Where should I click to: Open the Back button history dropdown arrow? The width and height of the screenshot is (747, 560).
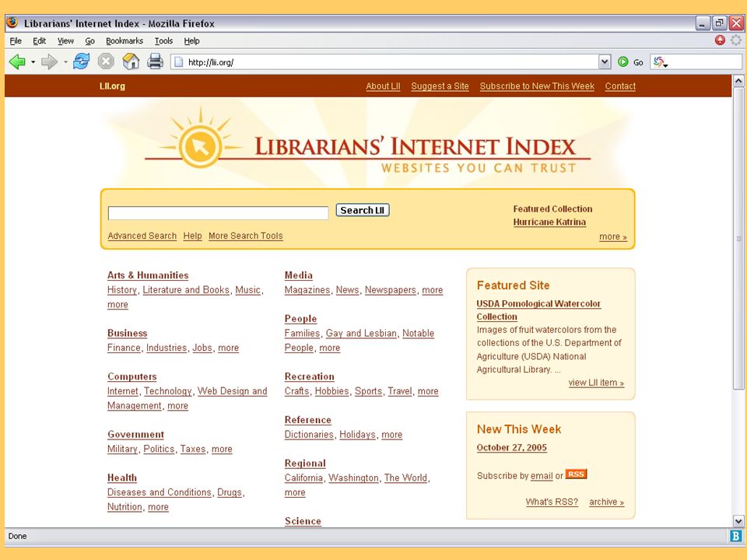(33, 62)
